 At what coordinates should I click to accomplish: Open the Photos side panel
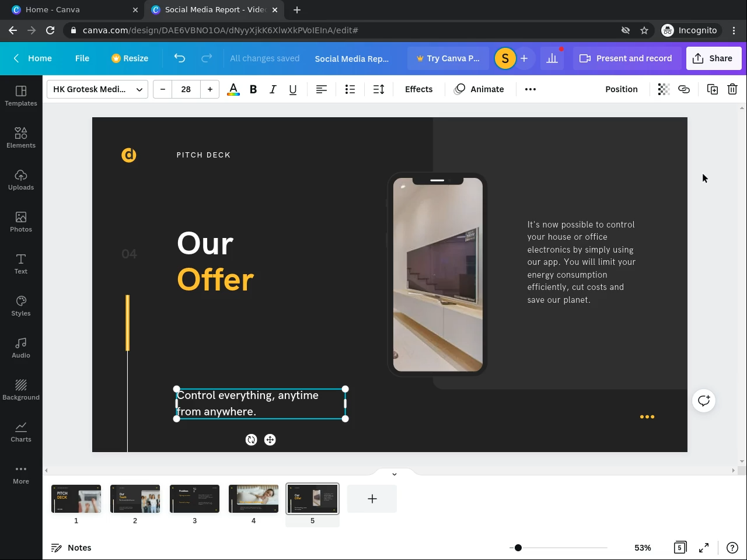[21, 222]
